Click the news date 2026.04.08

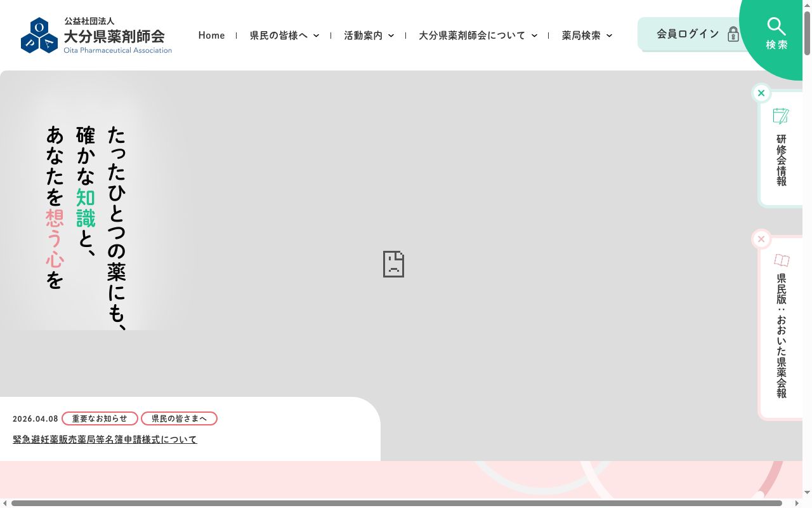(x=36, y=419)
